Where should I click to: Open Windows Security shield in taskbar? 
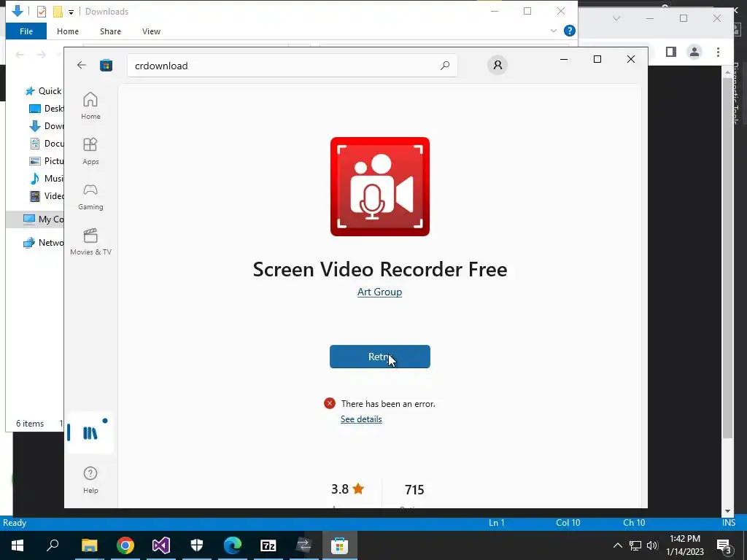coord(197,545)
